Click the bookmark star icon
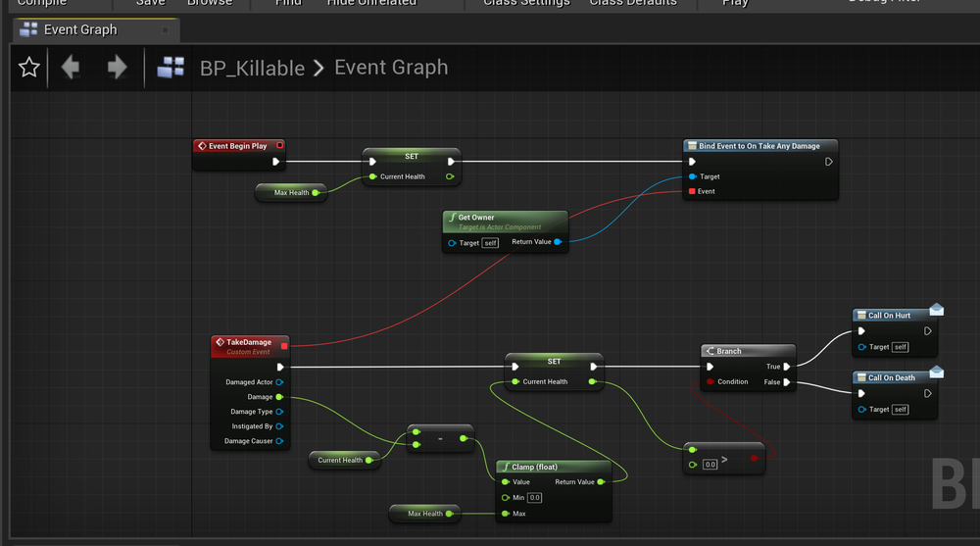The height and width of the screenshot is (546, 980). [x=29, y=68]
